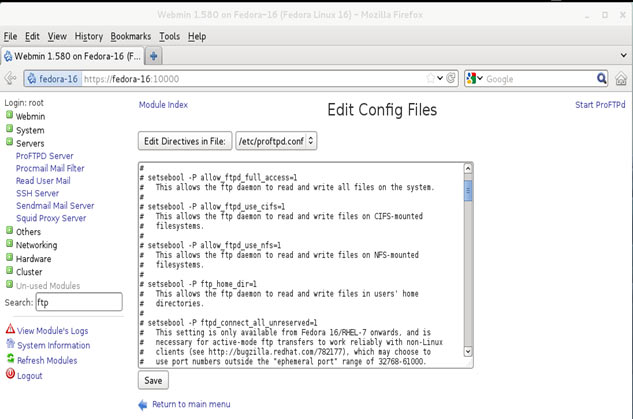Click the Un-used Modules label
The image size is (633, 419).
[48, 286]
